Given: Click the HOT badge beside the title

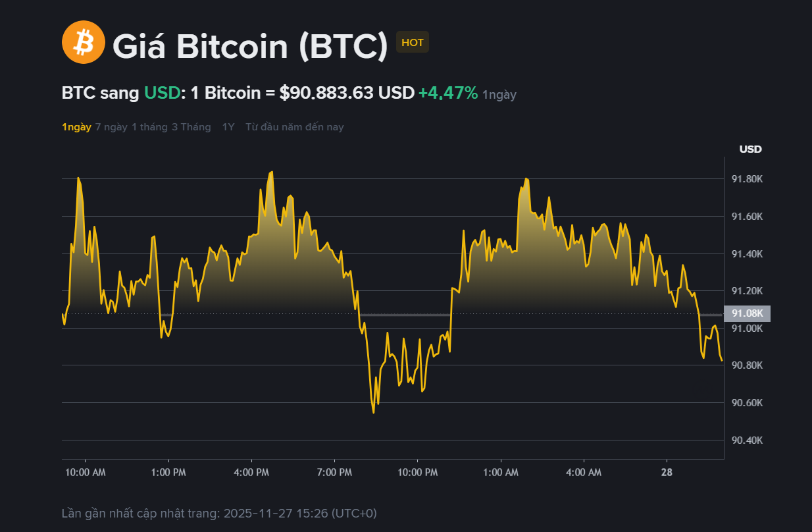Looking at the screenshot, I should pyautogui.click(x=413, y=43).
